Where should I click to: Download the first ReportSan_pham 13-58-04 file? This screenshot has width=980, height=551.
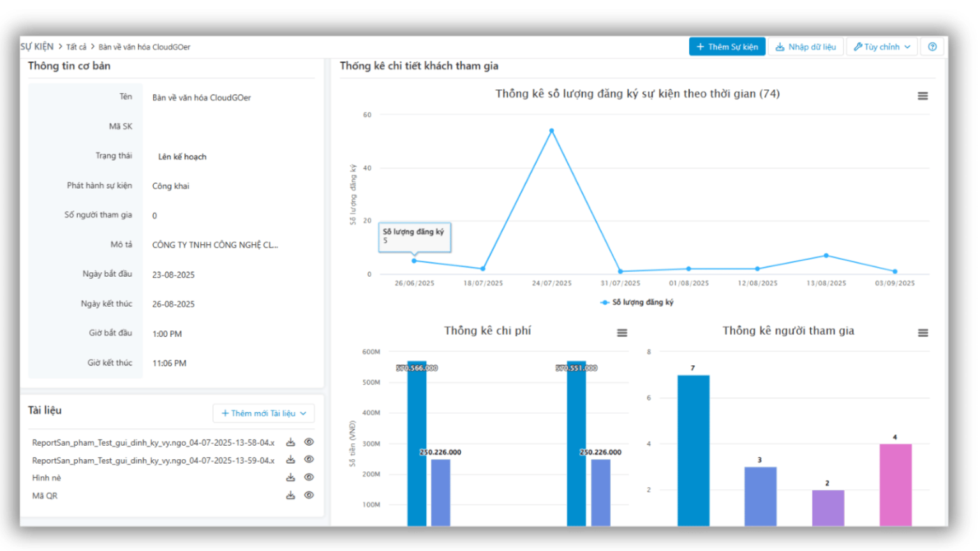click(x=290, y=442)
